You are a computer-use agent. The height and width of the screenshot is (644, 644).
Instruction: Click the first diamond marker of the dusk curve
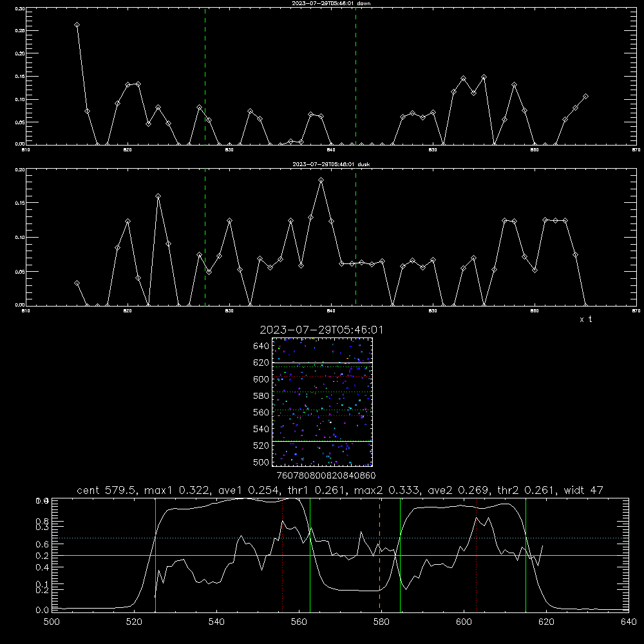point(77,283)
